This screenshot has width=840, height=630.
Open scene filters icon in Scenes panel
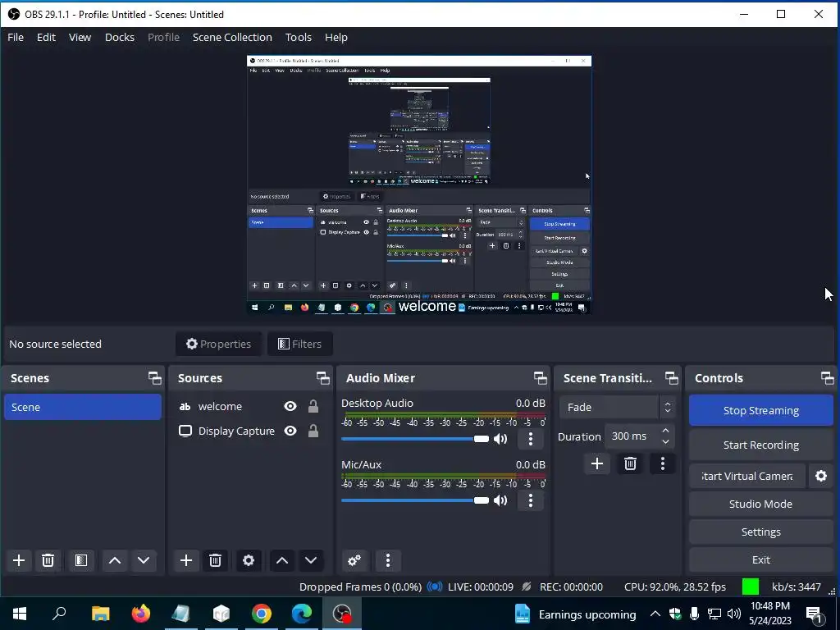81,560
